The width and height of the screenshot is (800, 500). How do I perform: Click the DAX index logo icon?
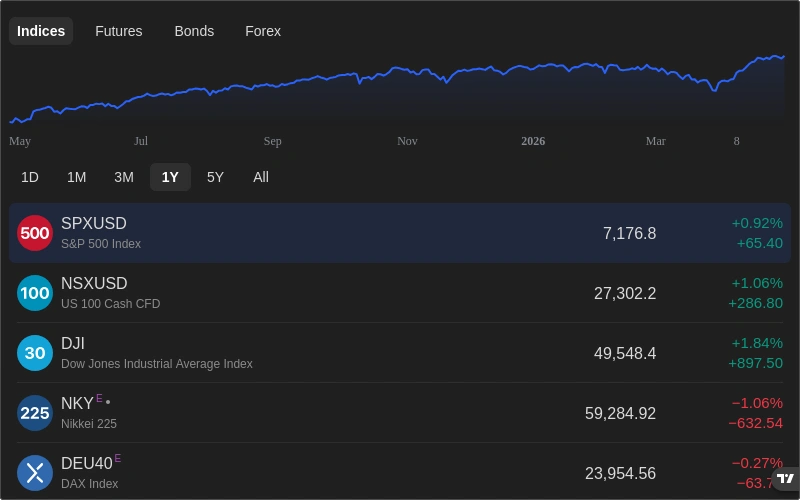pyautogui.click(x=35, y=473)
